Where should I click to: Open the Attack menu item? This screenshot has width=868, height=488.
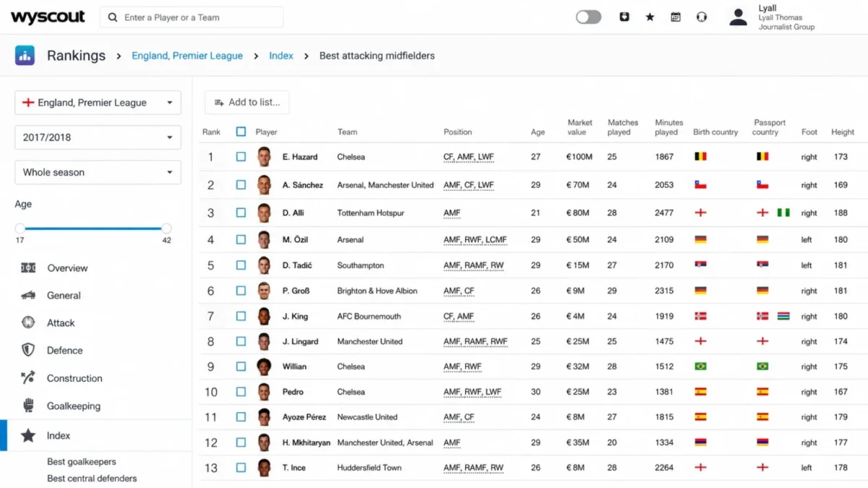[x=61, y=323]
